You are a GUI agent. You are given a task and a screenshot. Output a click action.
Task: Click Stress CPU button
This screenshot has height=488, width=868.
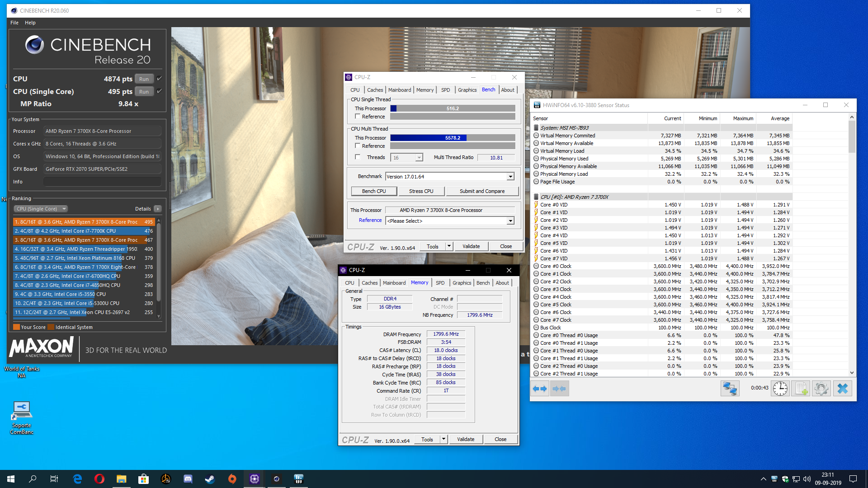point(421,191)
